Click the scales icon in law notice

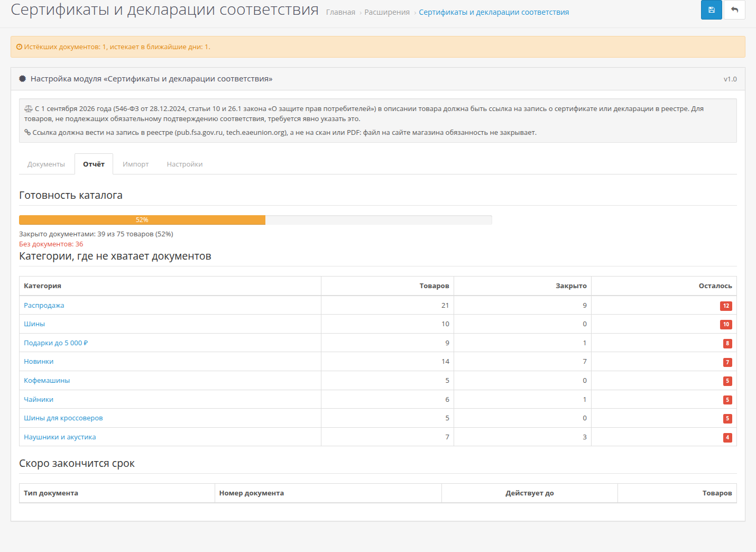click(x=29, y=109)
